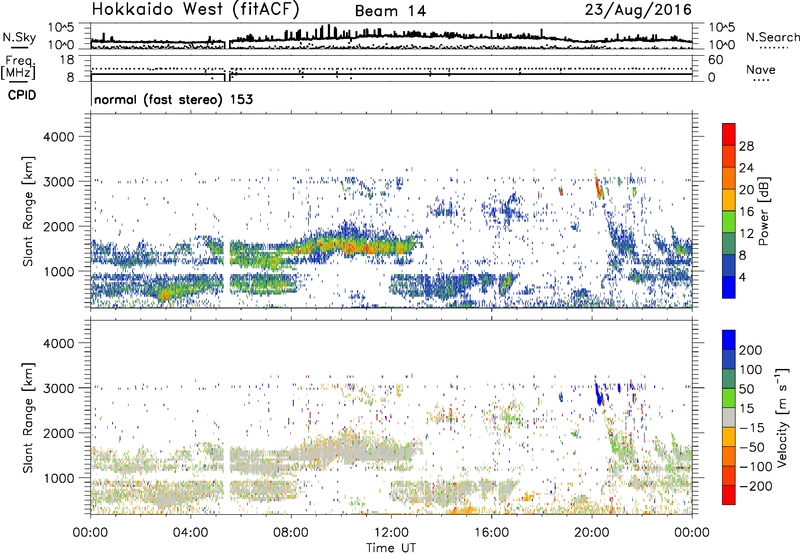Click the 'CPID' row label
This screenshot has height=554, width=800.
pos(22,95)
